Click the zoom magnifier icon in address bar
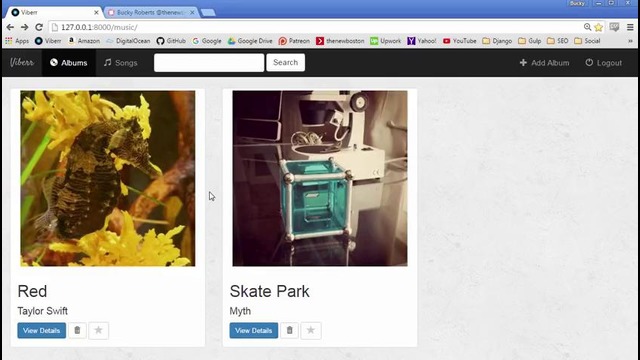 [587, 27]
